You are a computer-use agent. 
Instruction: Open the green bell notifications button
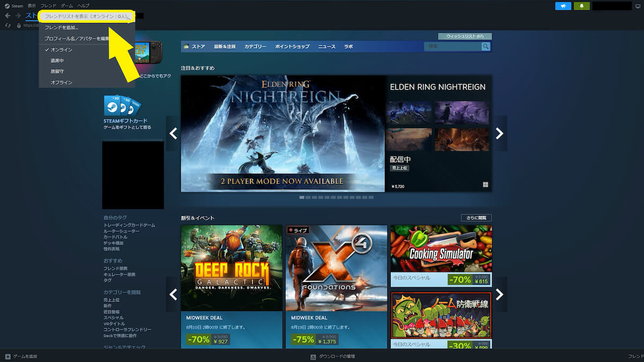click(582, 6)
